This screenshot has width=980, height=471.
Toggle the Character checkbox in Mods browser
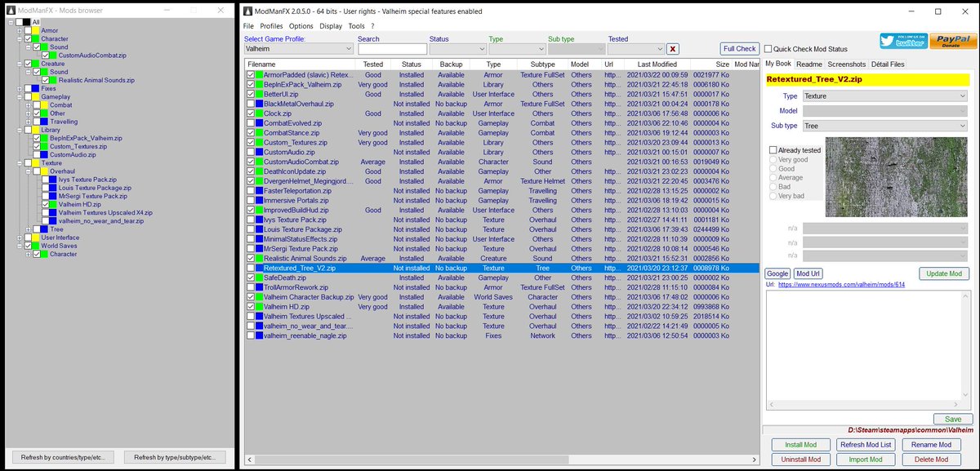click(28, 38)
